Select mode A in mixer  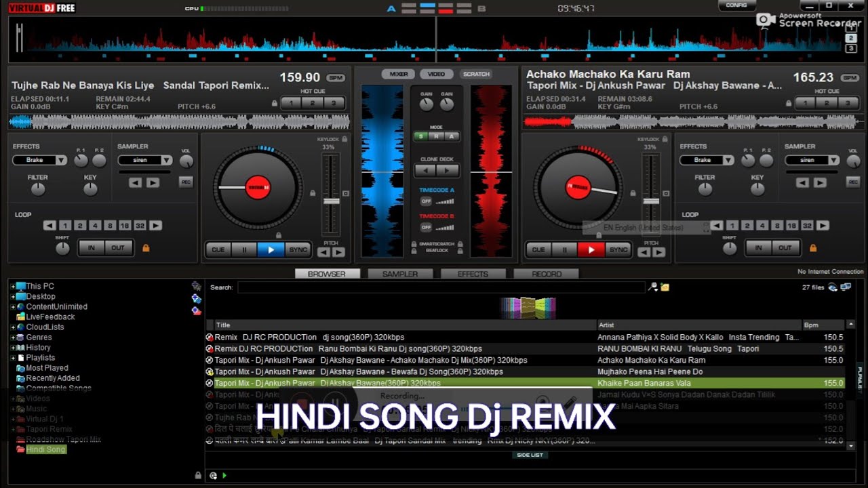(451, 136)
